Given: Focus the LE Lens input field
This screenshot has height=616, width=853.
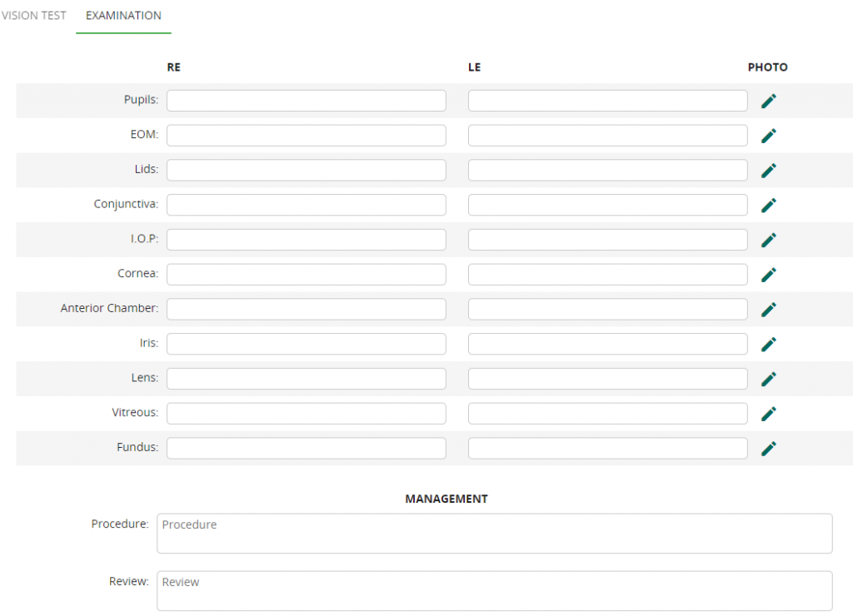Looking at the screenshot, I should pos(607,379).
